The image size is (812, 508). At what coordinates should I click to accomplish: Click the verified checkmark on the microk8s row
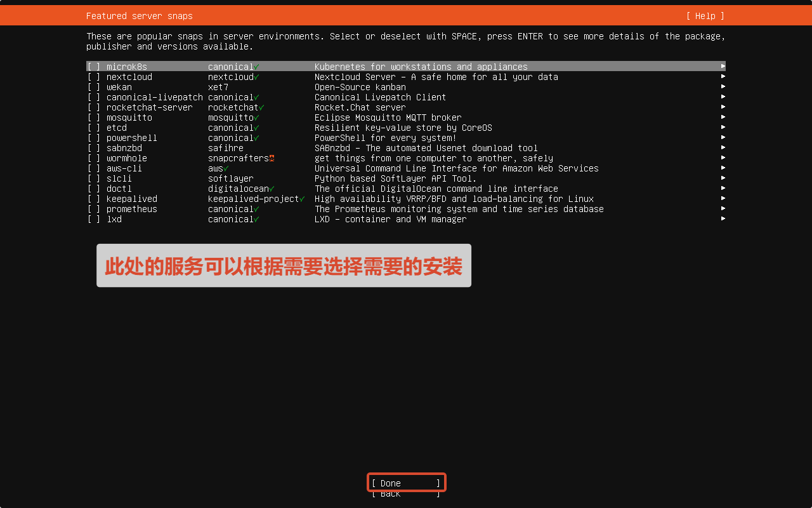[256, 67]
